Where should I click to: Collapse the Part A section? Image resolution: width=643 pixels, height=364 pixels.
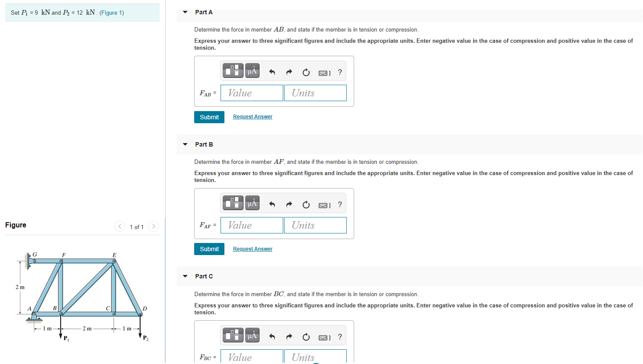coord(185,12)
